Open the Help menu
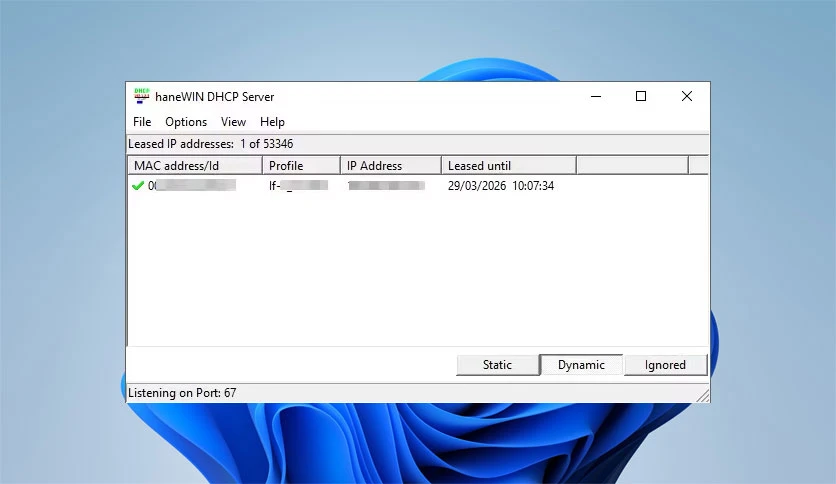 point(272,122)
